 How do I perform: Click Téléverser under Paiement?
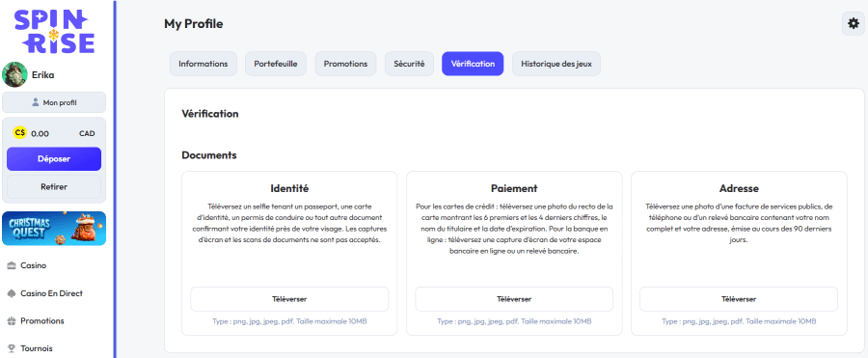pyautogui.click(x=514, y=299)
